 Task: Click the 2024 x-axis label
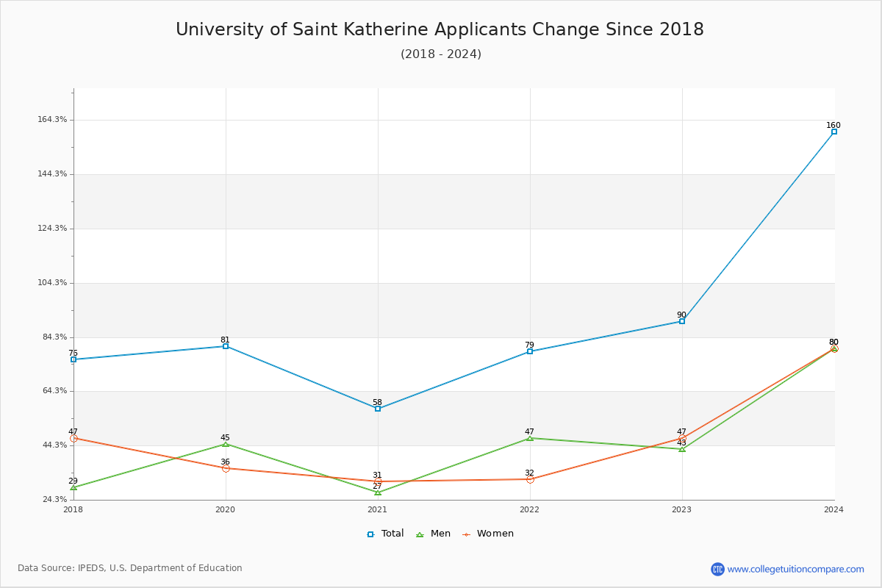click(834, 509)
